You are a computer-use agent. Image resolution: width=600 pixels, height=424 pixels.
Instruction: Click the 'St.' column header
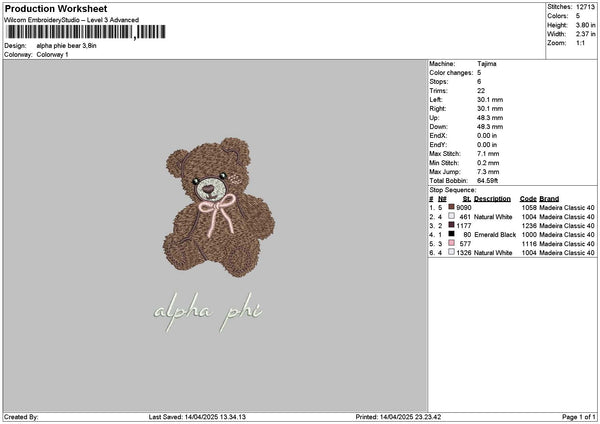[x=467, y=199]
